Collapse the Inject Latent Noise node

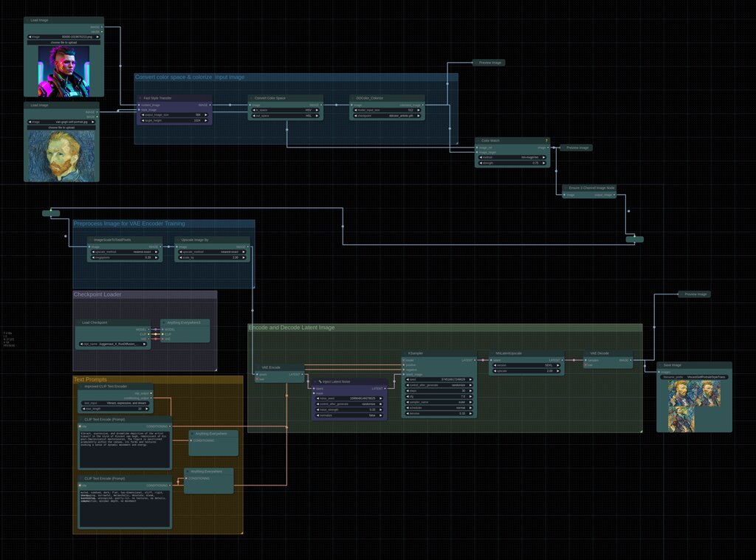315,381
